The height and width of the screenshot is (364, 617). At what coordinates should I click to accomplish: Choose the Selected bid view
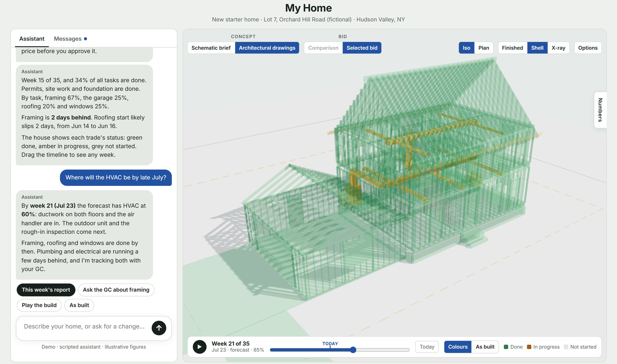(x=362, y=48)
